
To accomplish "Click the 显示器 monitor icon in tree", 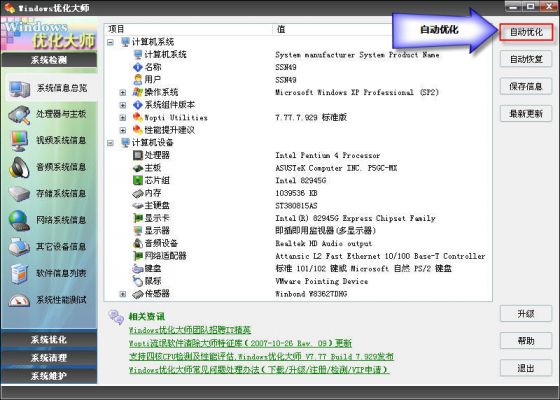I will point(138,231).
